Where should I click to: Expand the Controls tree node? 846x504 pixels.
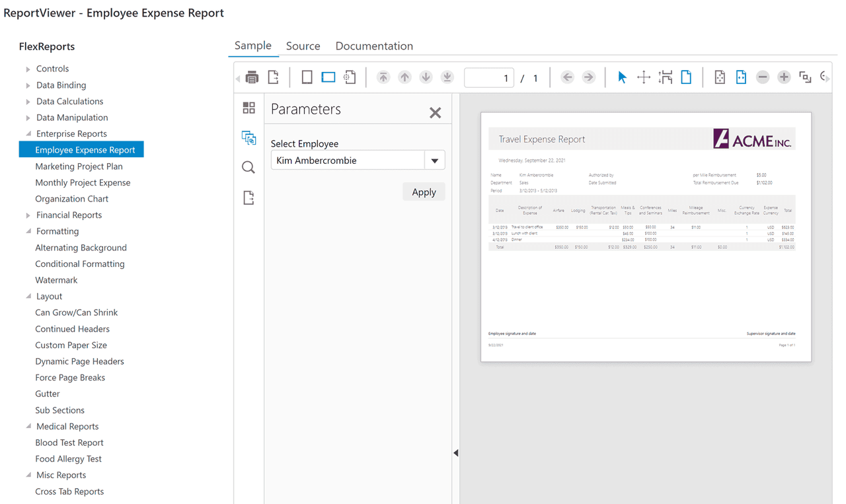(x=28, y=69)
